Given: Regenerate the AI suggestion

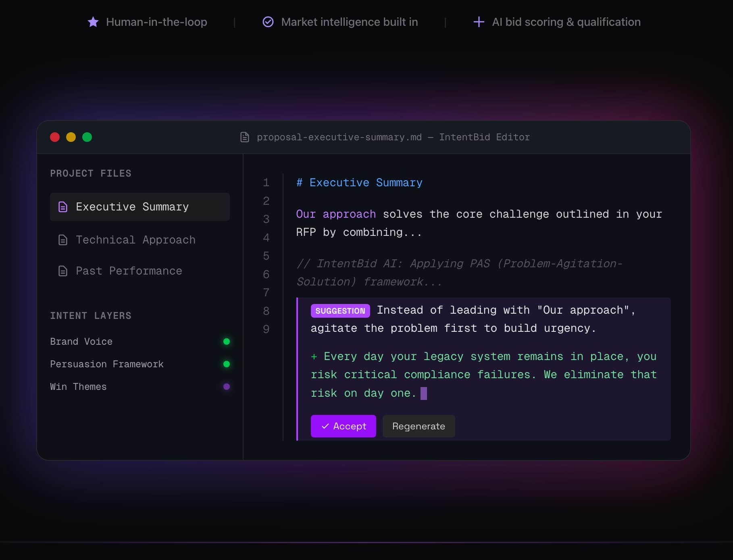Looking at the screenshot, I should (419, 426).
